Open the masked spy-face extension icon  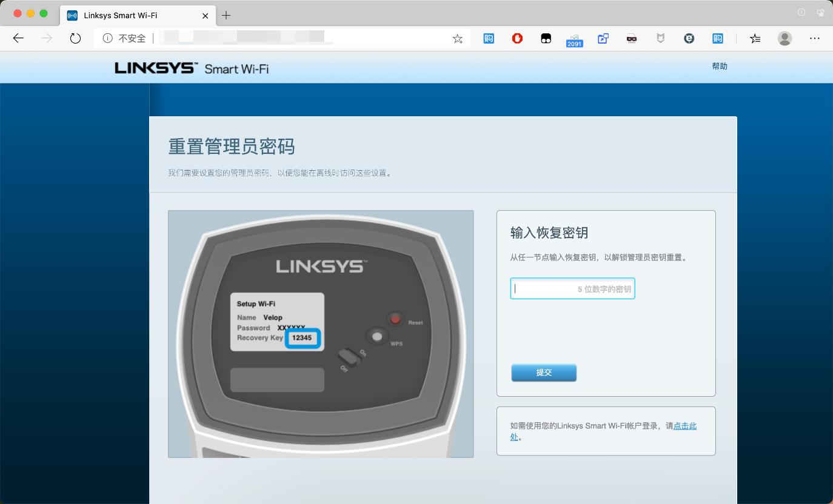[632, 38]
